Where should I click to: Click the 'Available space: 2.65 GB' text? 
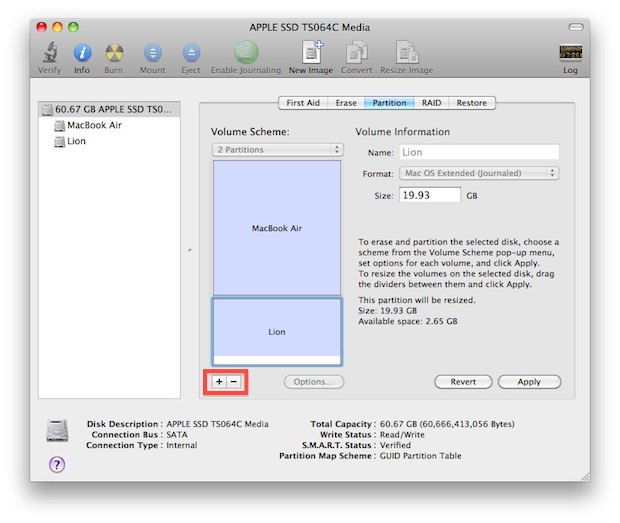[408, 321]
